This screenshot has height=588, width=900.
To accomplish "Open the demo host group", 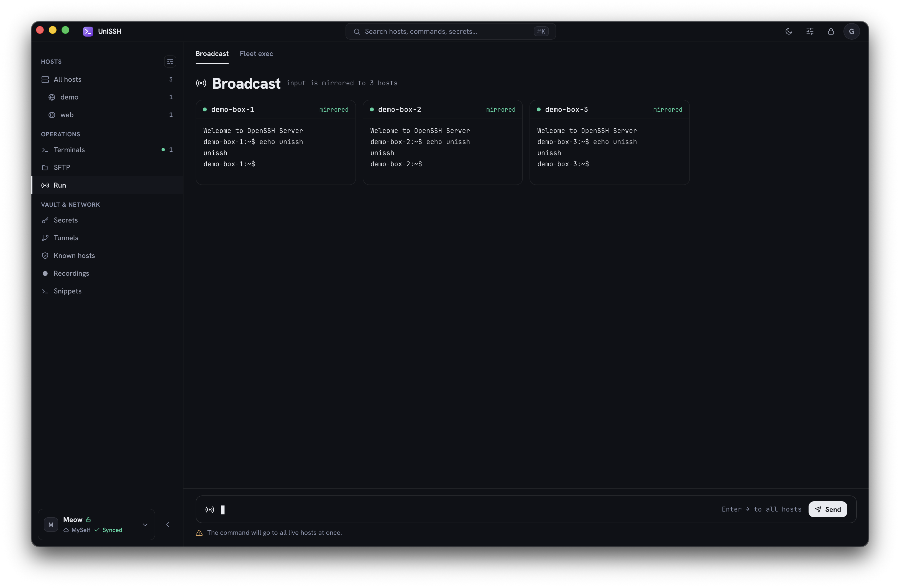I will [107, 97].
